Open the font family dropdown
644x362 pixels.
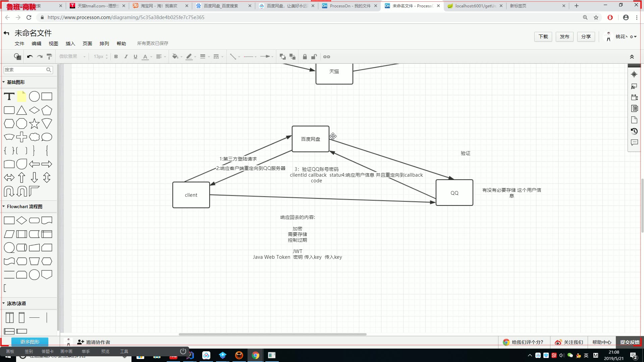[x=73, y=57]
